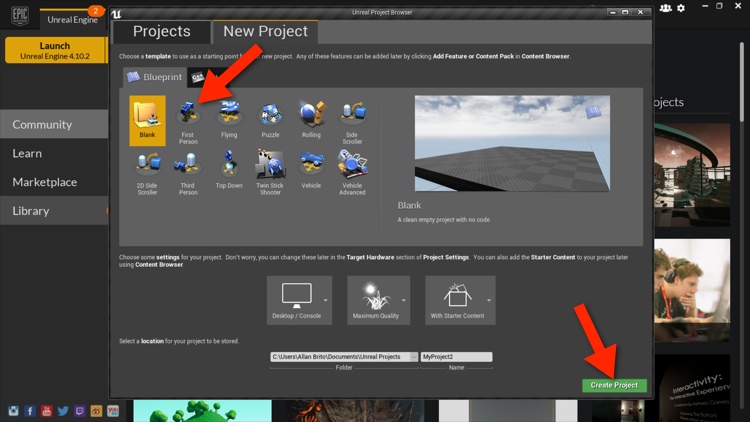The width and height of the screenshot is (750, 422).
Task: Select the C++ template tab
Action: coord(198,78)
